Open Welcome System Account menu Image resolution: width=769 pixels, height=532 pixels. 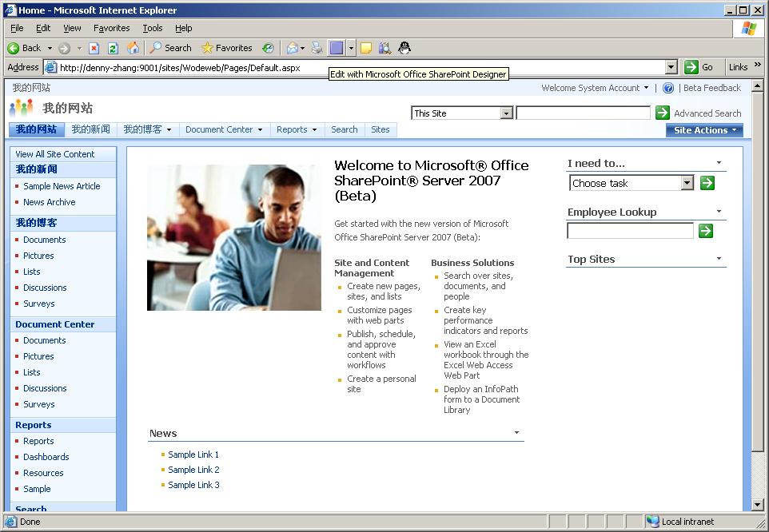[x=595, y=88]
